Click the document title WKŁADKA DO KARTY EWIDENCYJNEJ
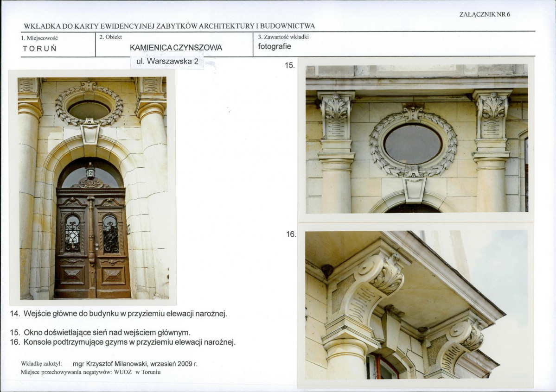Image resolution: width=556 pixels, height=392 pixels. coord(170,26)
